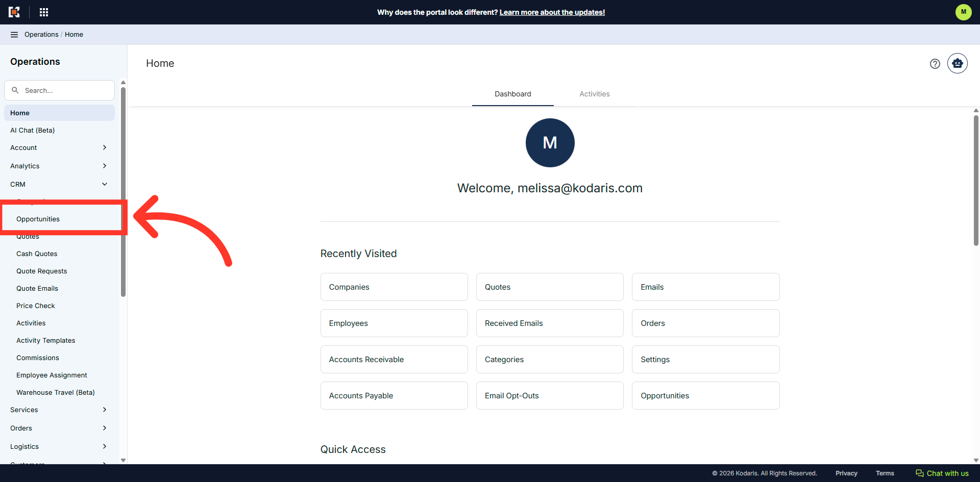Open the Terms footer link
This screenshot has height=482, width=980.
pyautogui.click(x=885, y=473)
